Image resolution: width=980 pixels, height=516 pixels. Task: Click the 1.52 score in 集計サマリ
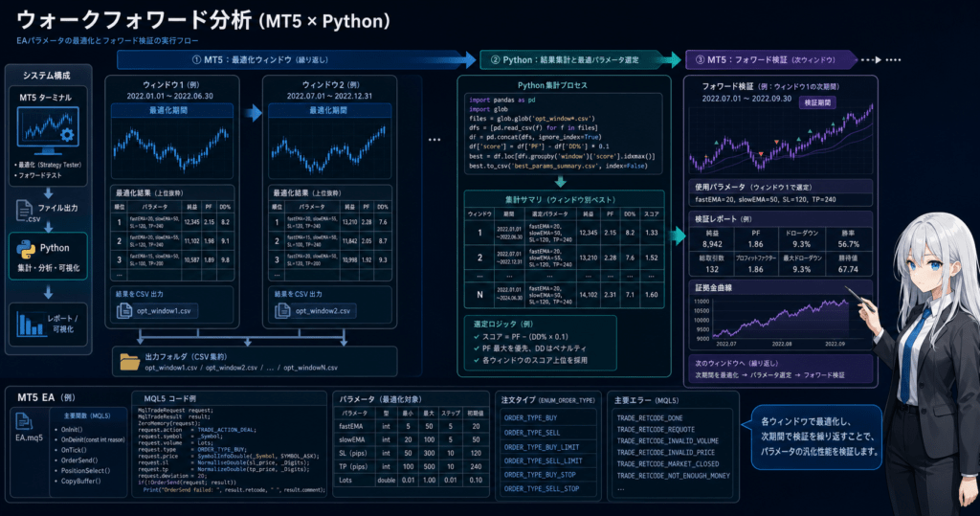coord(651,258)
